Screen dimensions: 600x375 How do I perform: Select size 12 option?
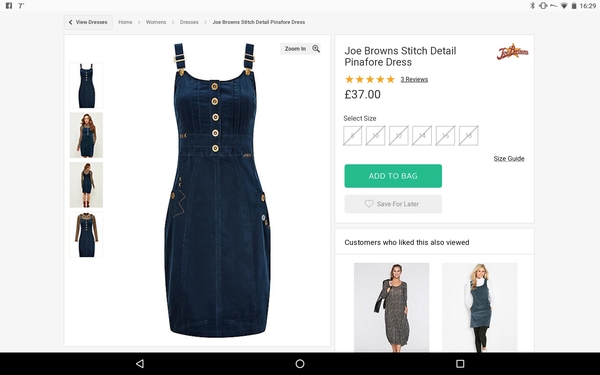399,135
